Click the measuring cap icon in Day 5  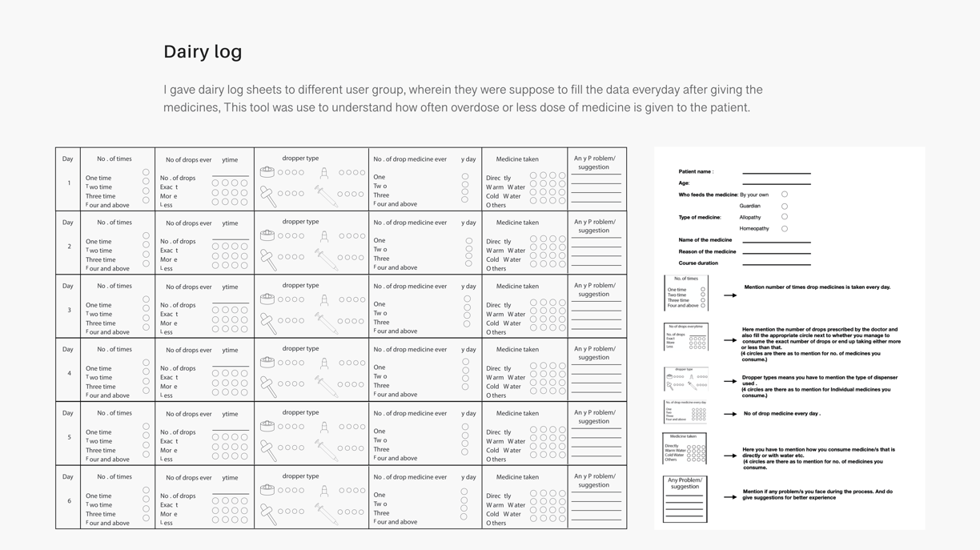click(x=267, y=426)
